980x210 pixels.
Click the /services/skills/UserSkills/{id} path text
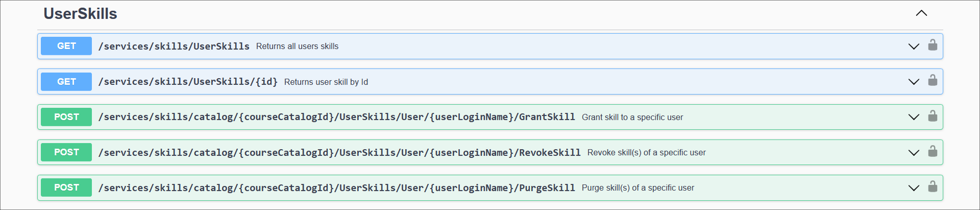pyautogui.click(x=188, y=82)
